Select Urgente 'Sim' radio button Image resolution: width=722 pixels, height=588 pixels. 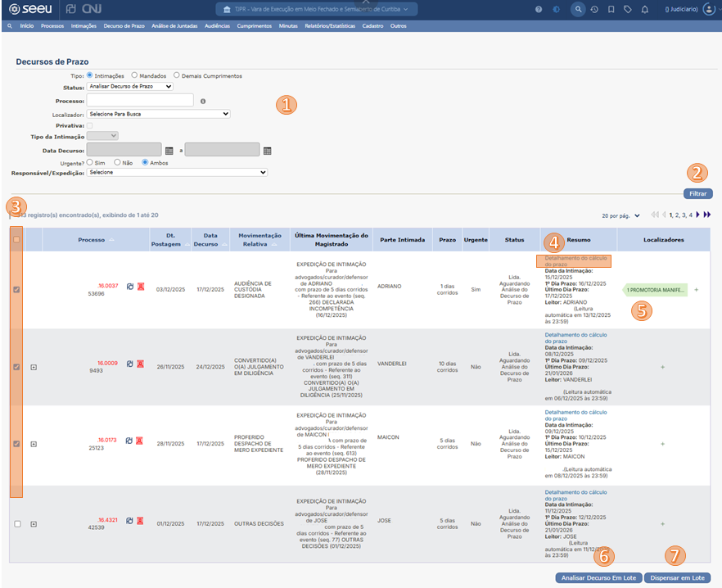point(89,162)
